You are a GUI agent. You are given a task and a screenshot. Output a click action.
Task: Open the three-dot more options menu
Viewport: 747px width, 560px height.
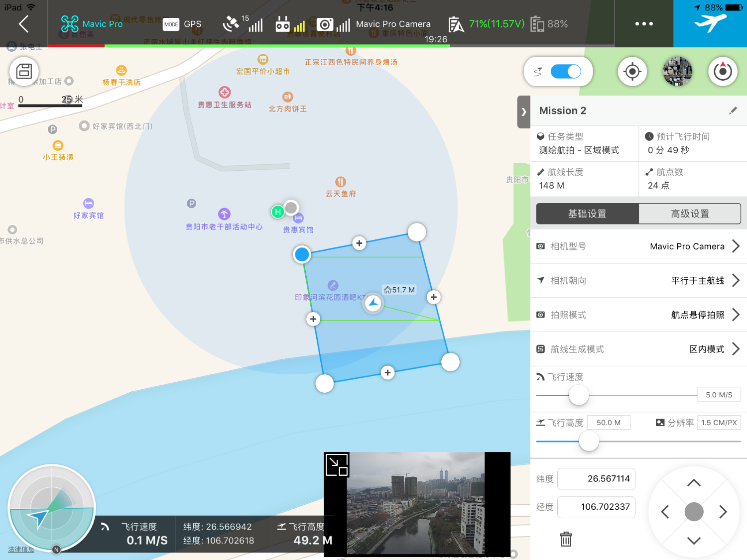(644, 24)
